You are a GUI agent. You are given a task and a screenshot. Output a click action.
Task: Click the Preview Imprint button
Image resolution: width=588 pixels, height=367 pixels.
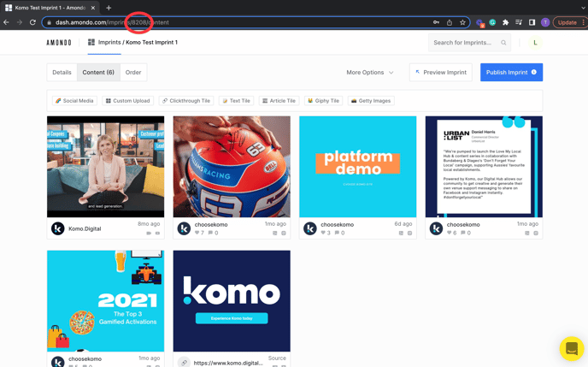point(441,72)
